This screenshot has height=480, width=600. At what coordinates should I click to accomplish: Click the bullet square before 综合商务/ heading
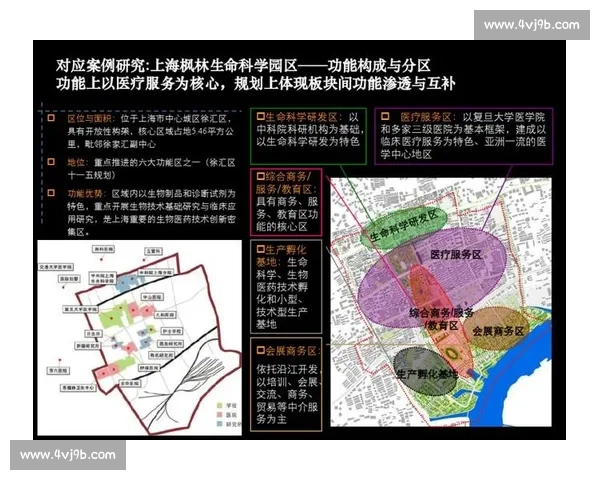point(261,176)
